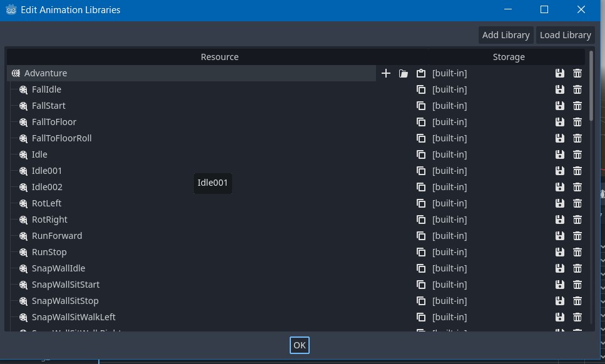Save the Advanture library to file

coord(559,73)
